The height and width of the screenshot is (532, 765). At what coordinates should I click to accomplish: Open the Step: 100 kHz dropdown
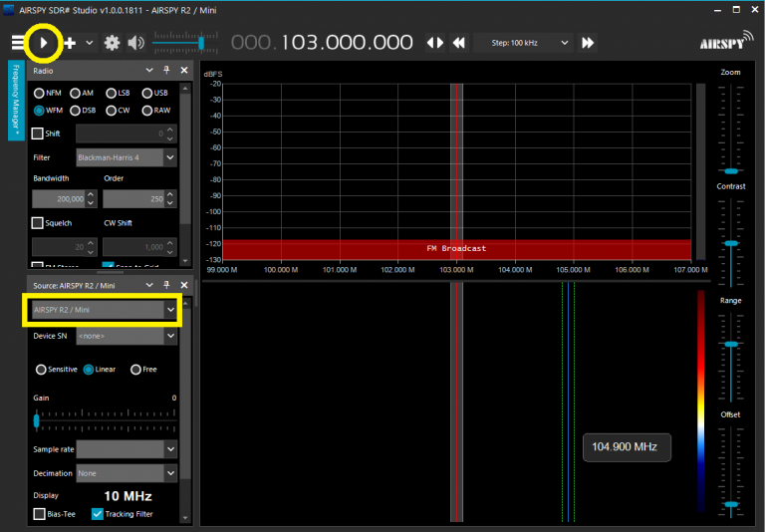click(x=523, y=43)
